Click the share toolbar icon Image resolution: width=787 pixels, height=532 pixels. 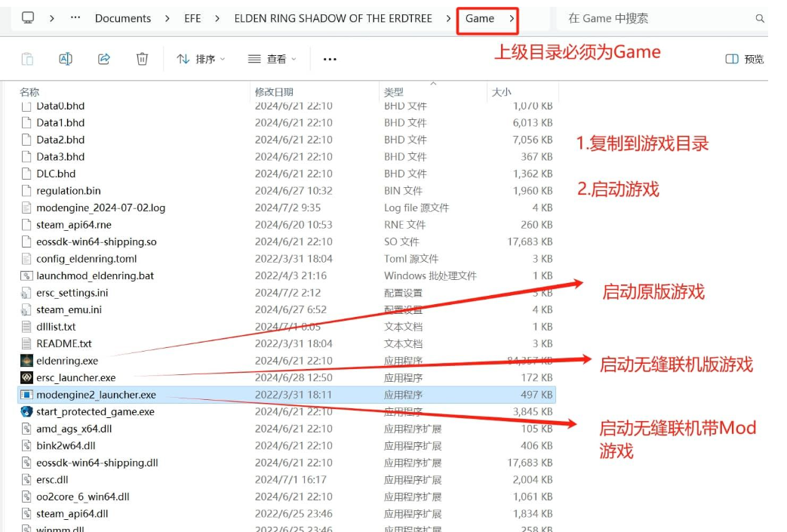[x=104, y=59]
